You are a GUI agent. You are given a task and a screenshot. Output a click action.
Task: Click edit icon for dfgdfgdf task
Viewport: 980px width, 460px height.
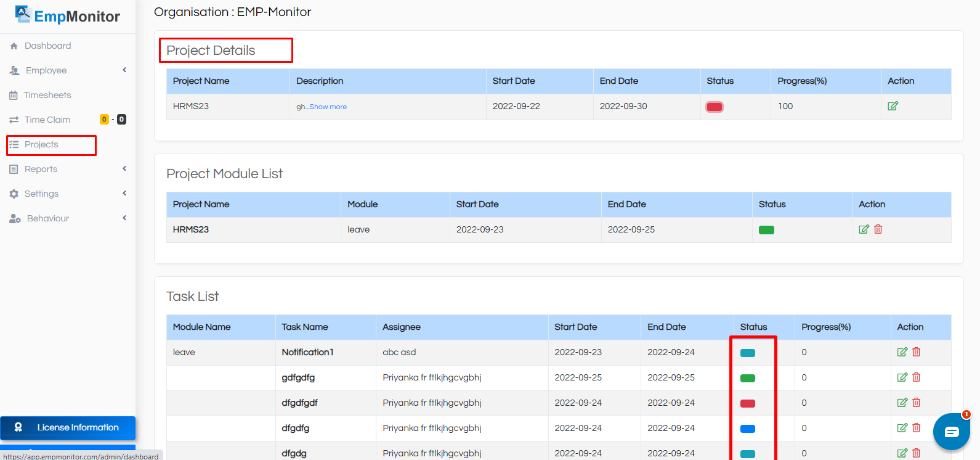(x=902, y=403)
